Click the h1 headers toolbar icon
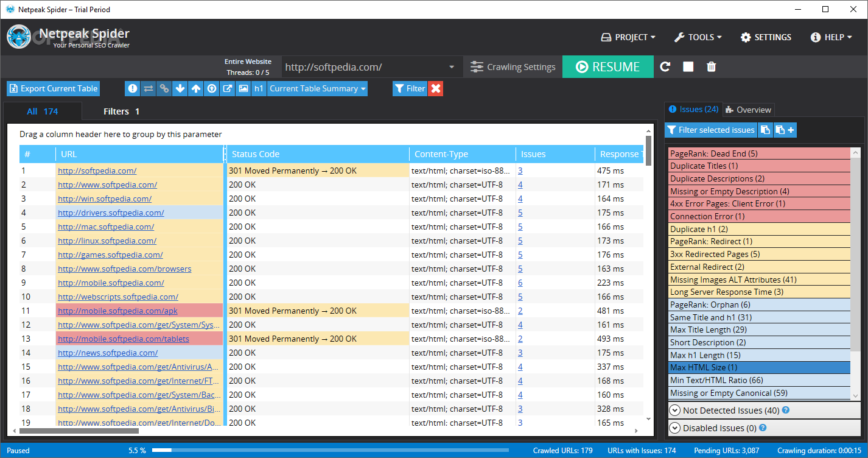868x458 pixels. point(259,88)
